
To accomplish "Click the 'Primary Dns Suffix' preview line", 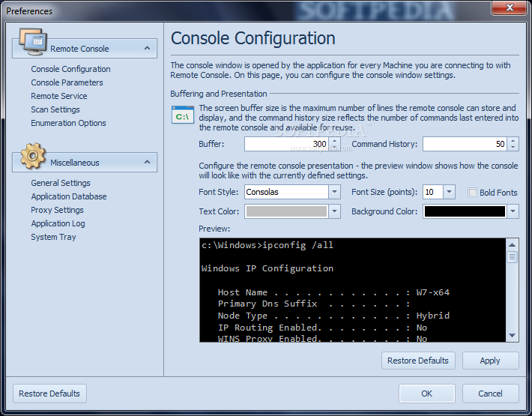I will pos(314,304).
